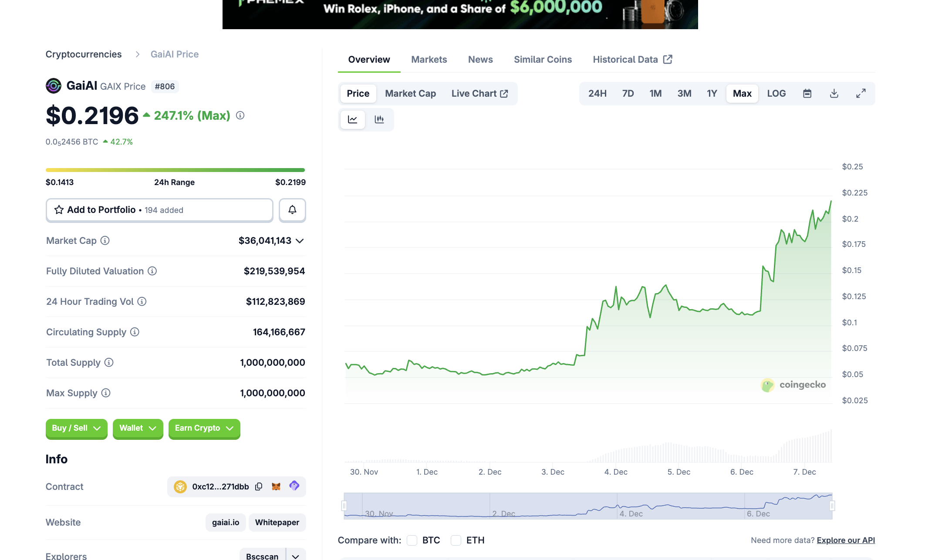Screen dimensions: 925x560
Task: Enable BTC comparison checkbox
Action: 412,540
